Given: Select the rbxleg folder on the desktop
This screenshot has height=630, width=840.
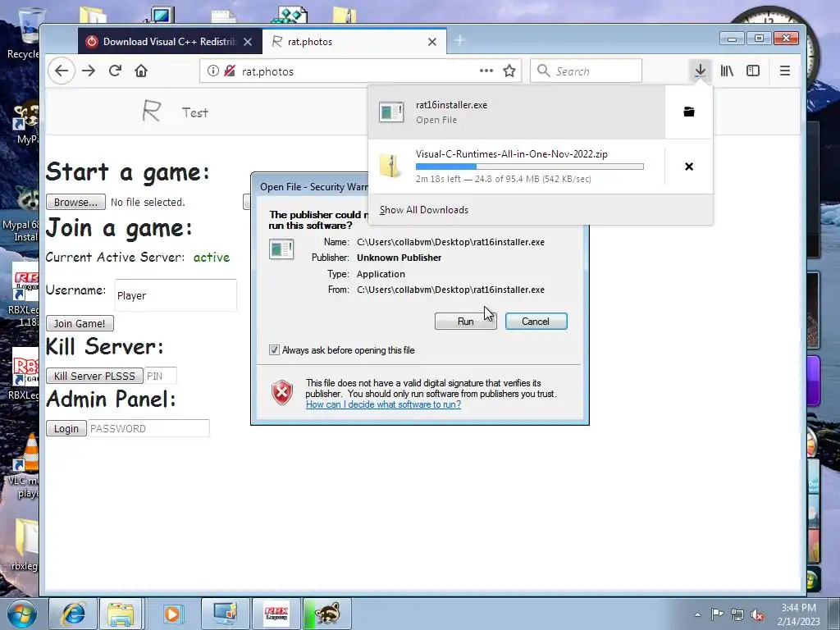Looking at the screenshot, I should [24, 544].
